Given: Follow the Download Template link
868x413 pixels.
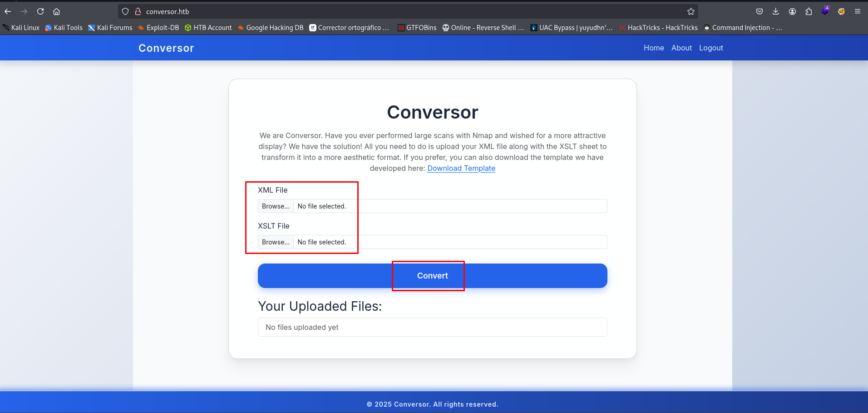Looking at the screenshot, I should tap(461, 168).
